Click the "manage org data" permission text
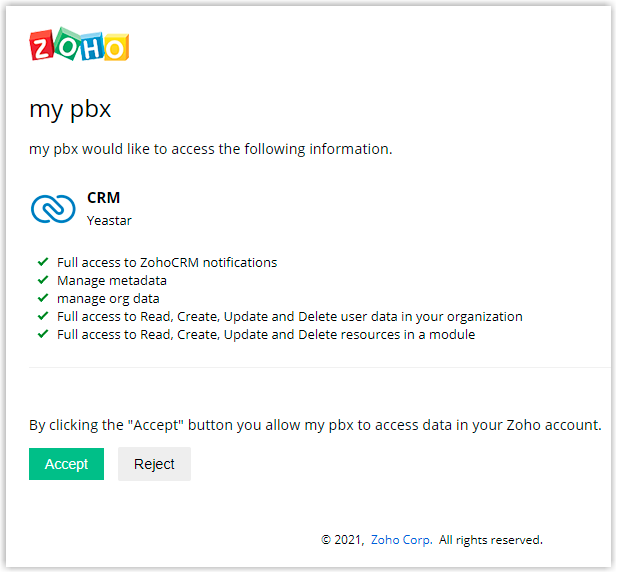This screenshot has width=617, height=573. pyautogui.click(x=108, y=298)
